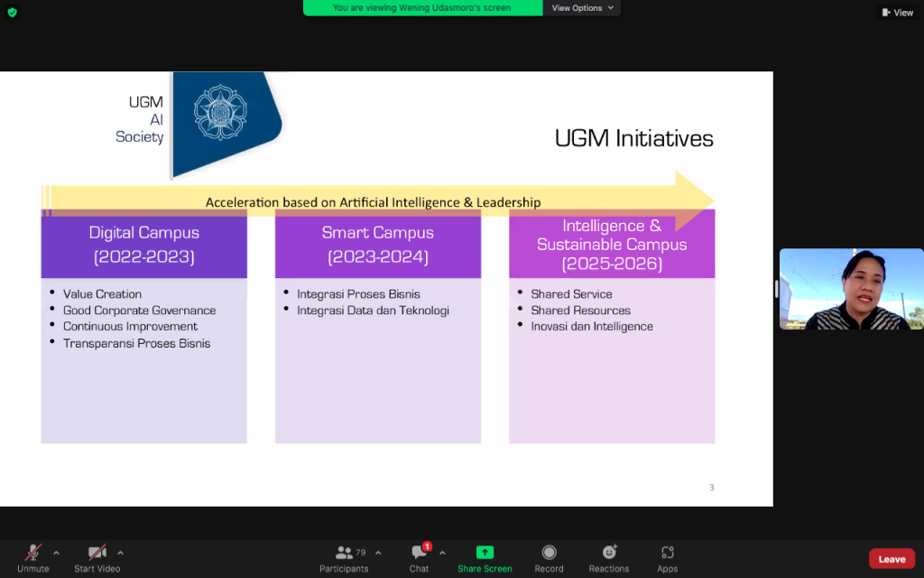Leave the meeting with red Leave button

(892, 559)
